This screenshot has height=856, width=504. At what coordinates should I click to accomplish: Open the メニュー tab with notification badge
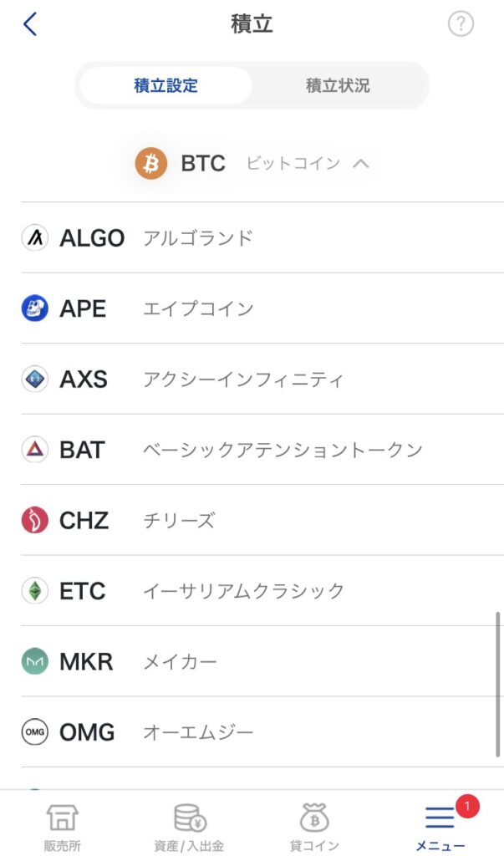tap(440, 827)
